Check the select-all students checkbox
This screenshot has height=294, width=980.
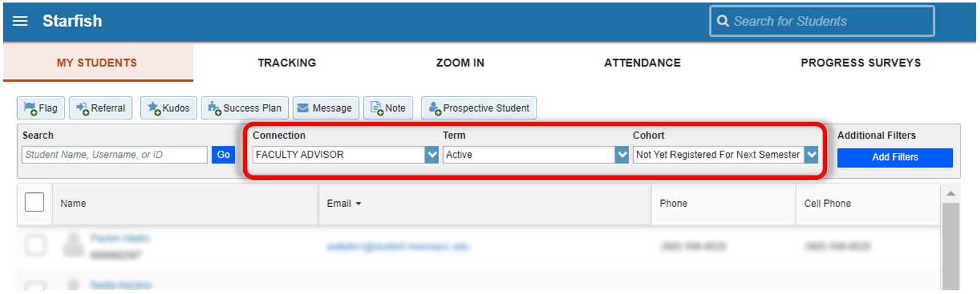click(x=34, y=202)
